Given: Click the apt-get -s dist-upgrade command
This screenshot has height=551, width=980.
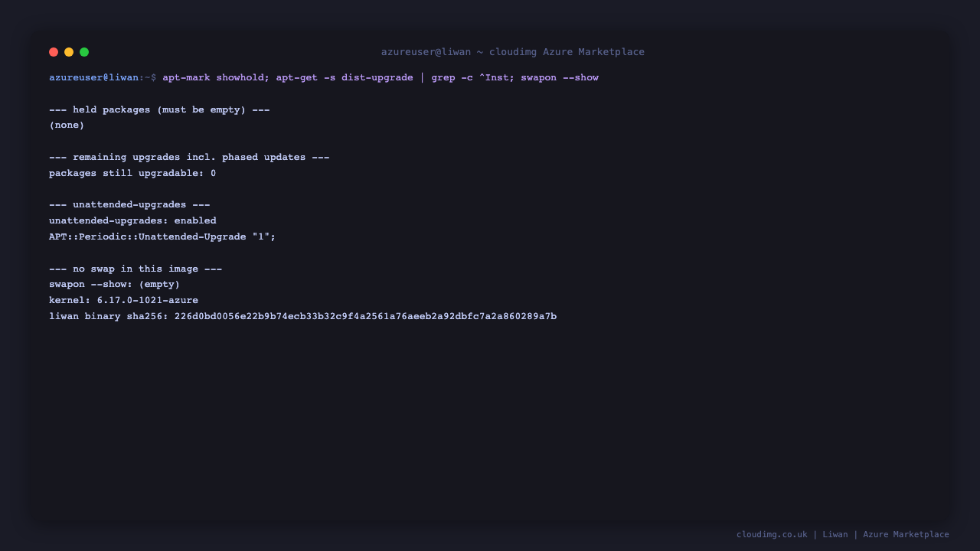Looking at the screenshot, I should coord(345,78).
